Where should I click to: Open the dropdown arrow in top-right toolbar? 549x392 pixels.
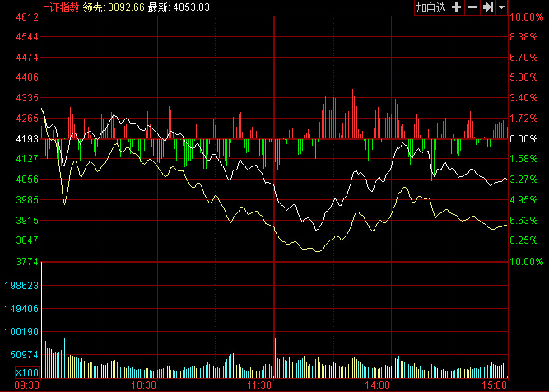(x=501, y=7)
